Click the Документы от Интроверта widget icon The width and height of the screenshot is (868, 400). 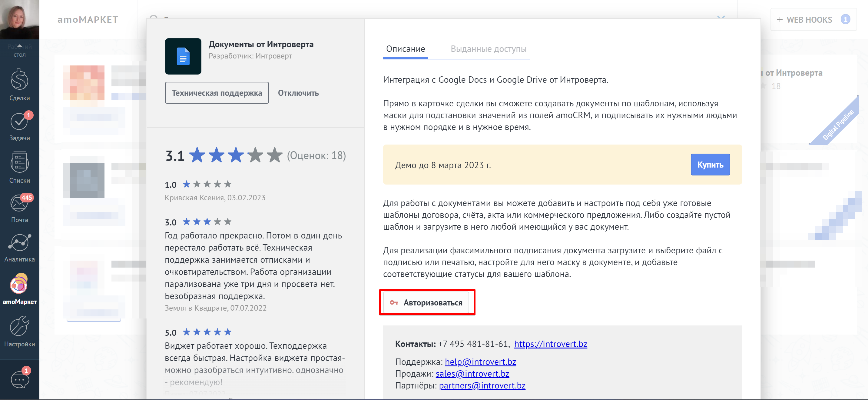pyautogui.click(x=183, y=56)
